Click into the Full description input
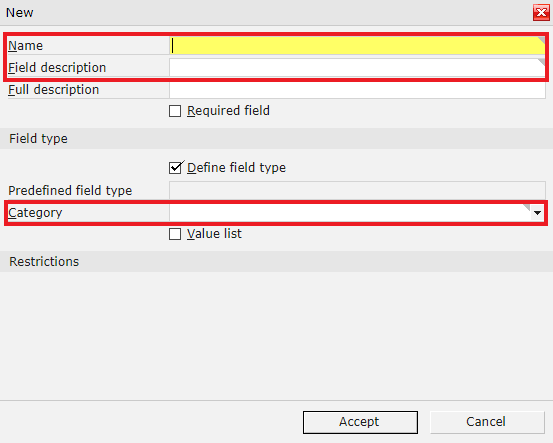Image resolution: width=553 pixels, height=443 pixels. [x=357, y=90]
